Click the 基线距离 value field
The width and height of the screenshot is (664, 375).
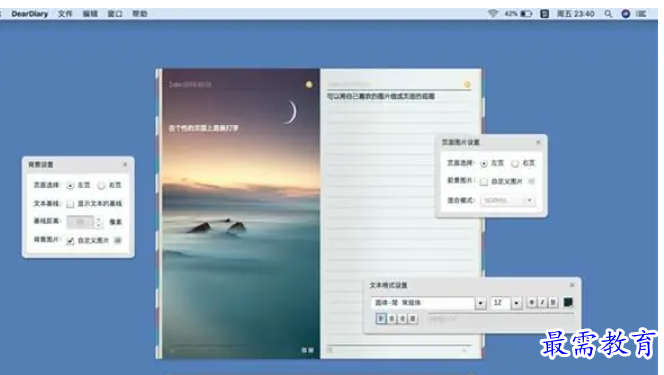click(80, 222)
